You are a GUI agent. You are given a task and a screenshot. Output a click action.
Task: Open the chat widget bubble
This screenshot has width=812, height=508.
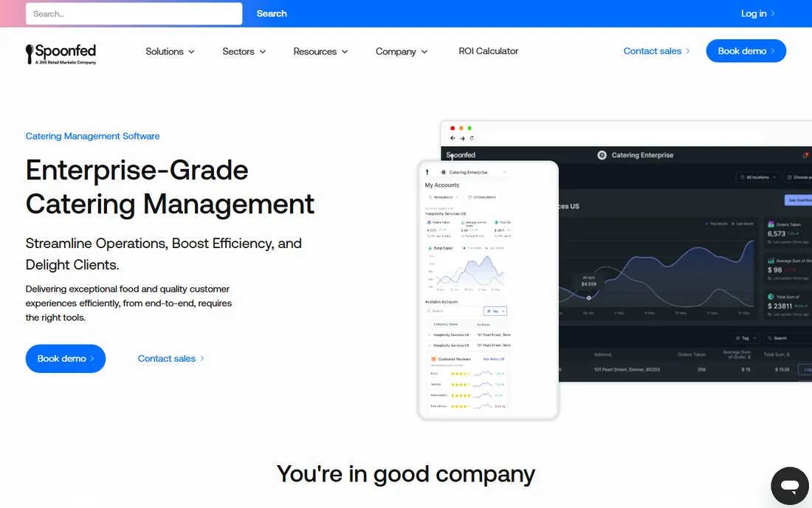click(x=790, y=486)
